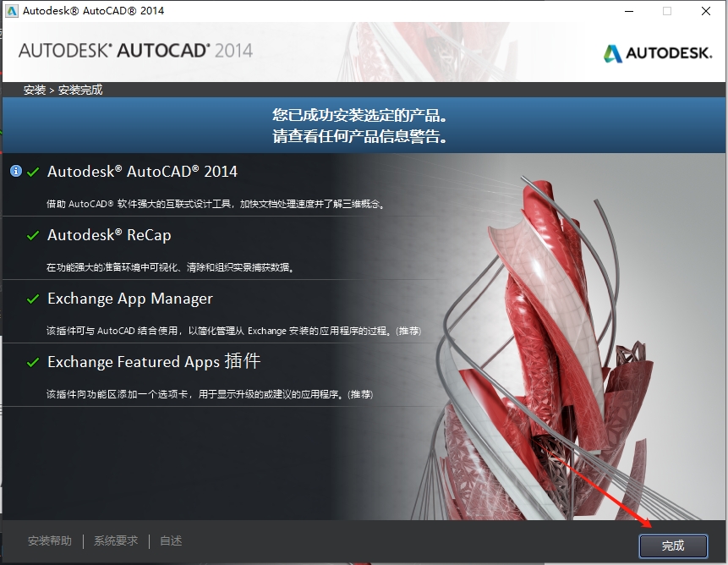Click 安装 in the breadcrumb navigation

pyautogui.click(x=34, y=89)
